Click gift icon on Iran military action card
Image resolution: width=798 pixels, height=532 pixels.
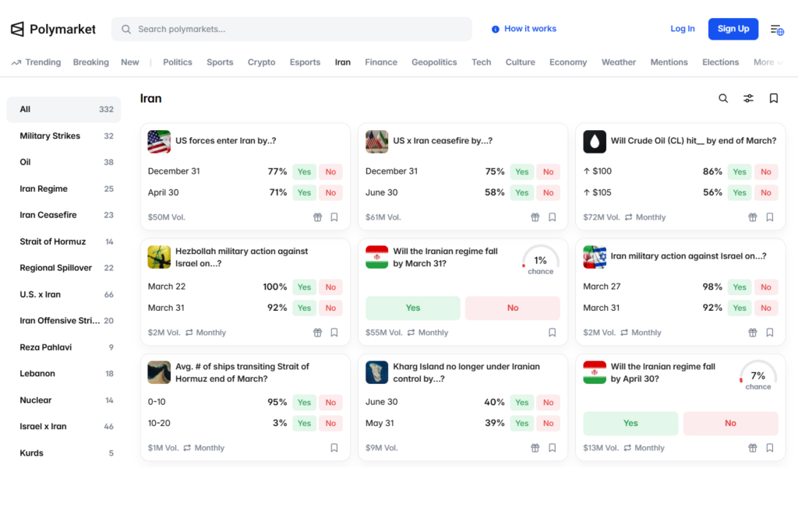click(x=753, y=333)
